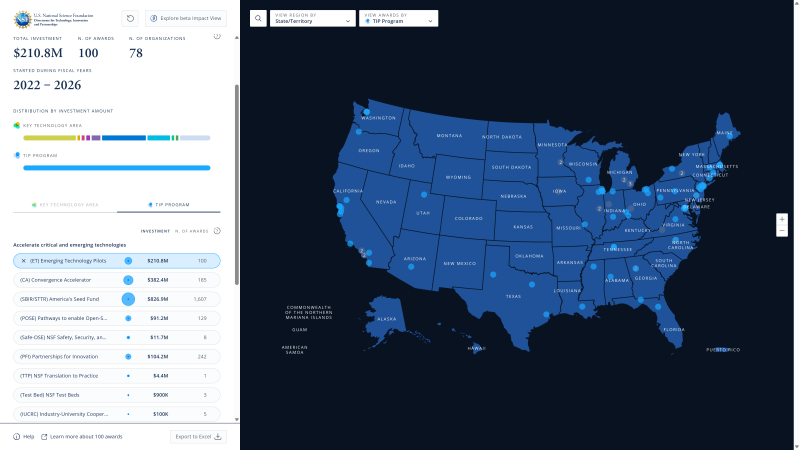Zoom out with the map minus button
Screen dimensions: 800x450
[x=782, y=231]
